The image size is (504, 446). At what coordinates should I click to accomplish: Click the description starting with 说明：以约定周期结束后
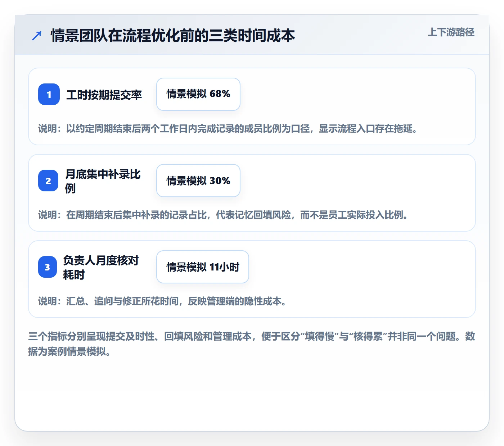pyautogui.click(x=228, y=128)
